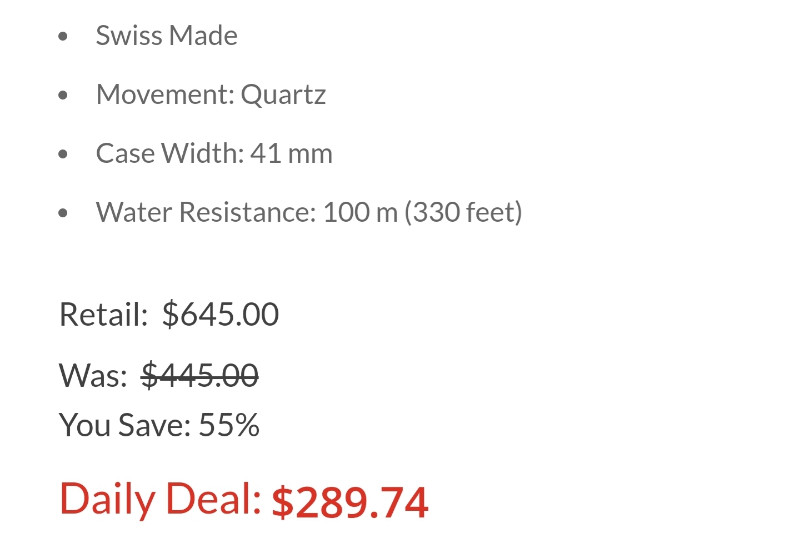Select the $645.00 retail price

[x=220, y=314]
